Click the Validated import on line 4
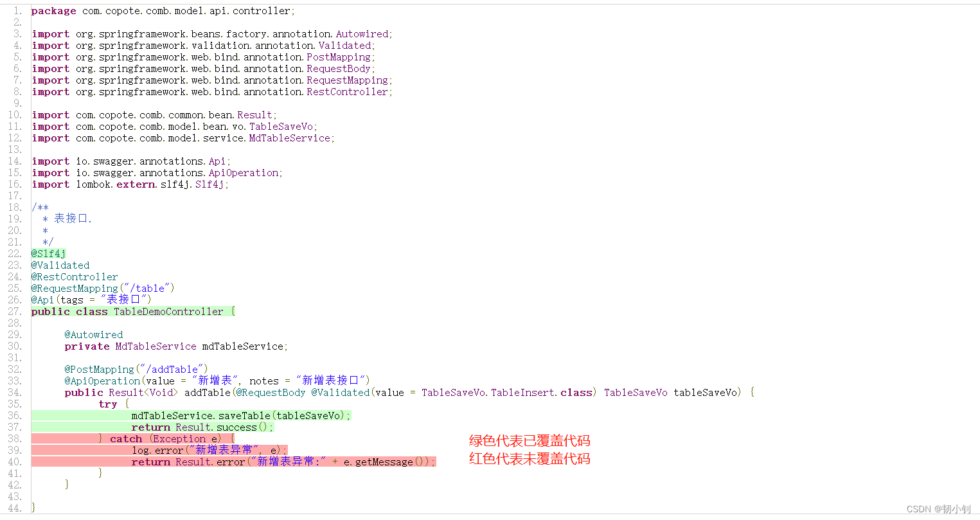 [x=204, y=46]
